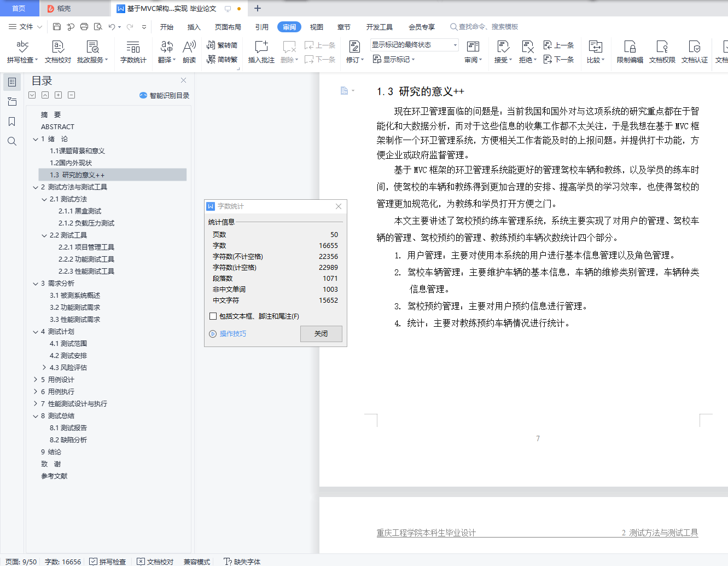728x566 pixels.
Task: Accept the tracked change (接受)
Action: (x=503, y=53)
